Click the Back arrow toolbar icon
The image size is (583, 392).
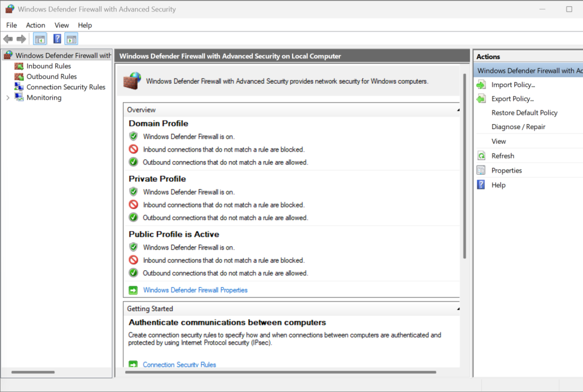click(x=8, y=39)
